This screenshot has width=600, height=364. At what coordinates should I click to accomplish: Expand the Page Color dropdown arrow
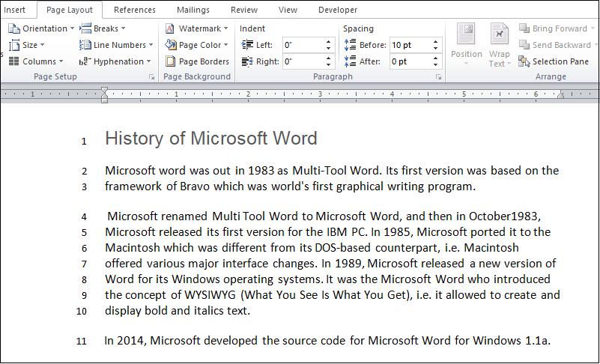225,45
